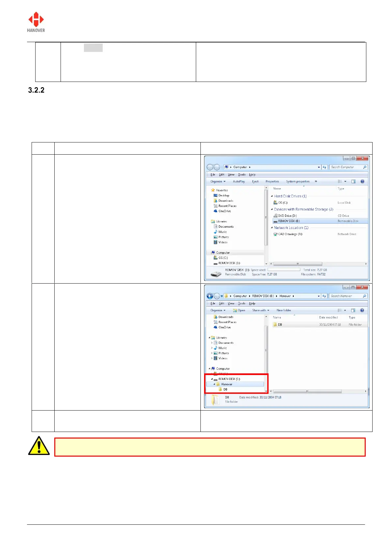
Task: Click refresh button beside the Computer address bar
Action: point(325,167)
